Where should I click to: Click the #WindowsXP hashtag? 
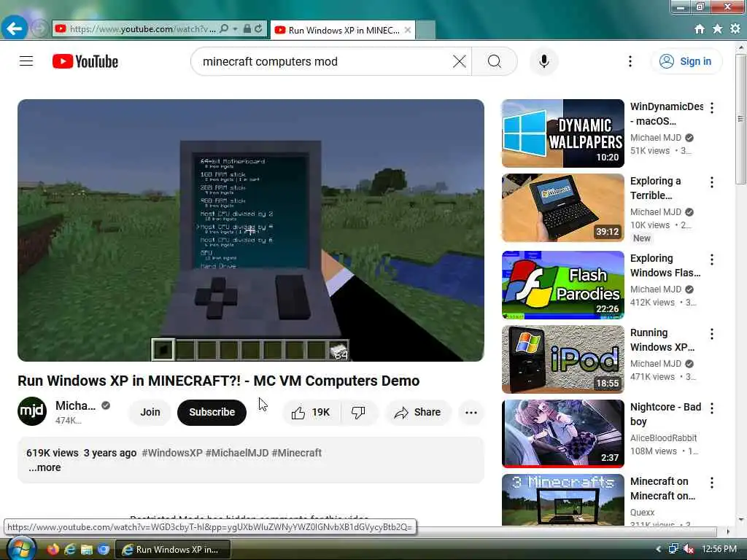pos(172,453)
